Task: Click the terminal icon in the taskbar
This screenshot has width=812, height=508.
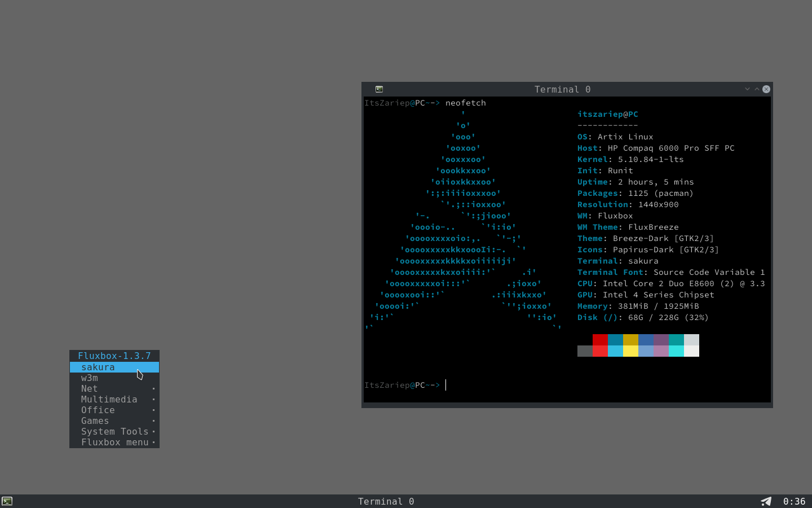Action: tap(7, 501)
